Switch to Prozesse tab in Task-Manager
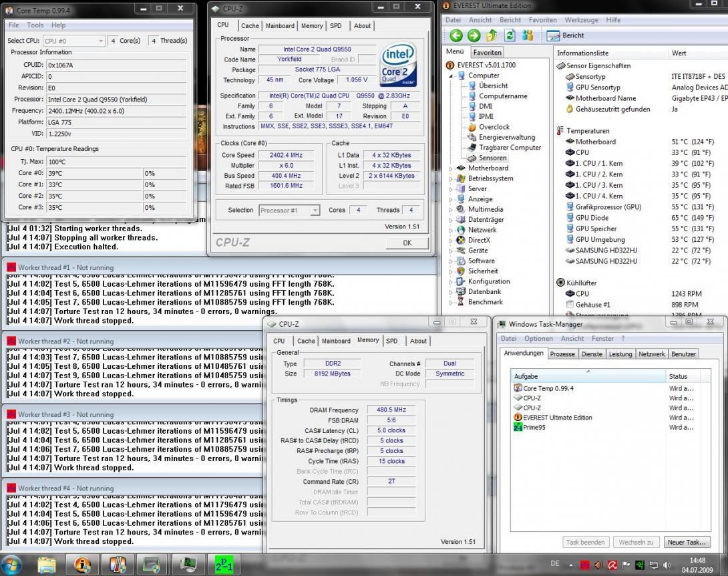 (562, 354)
